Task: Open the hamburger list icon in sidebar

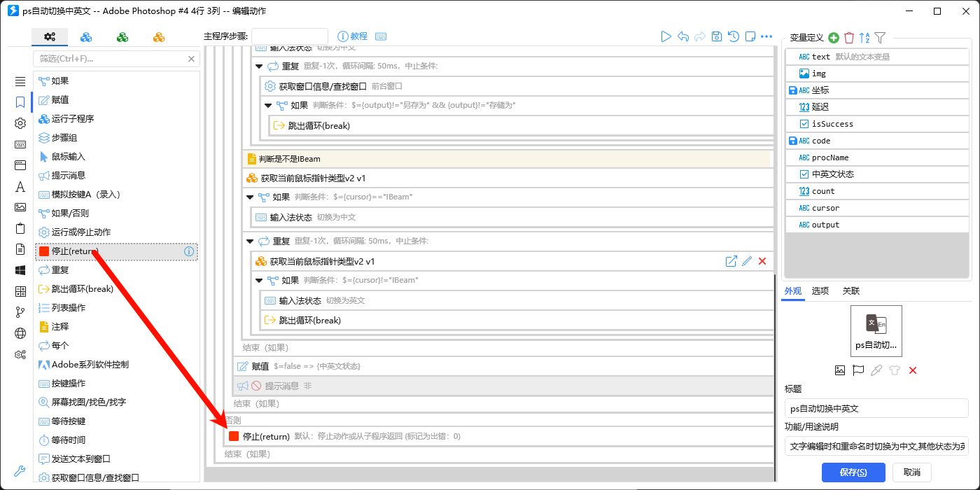Action: [x=20, y=81]
